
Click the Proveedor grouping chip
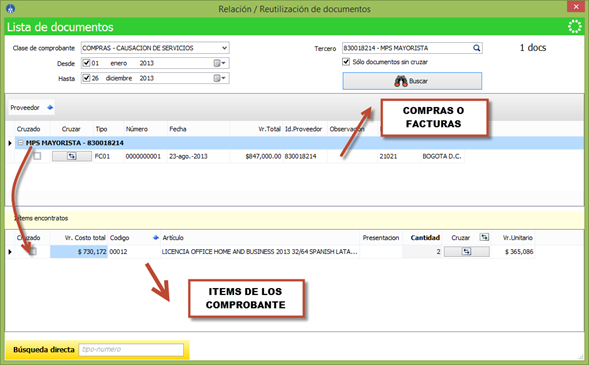coord(32,107)
